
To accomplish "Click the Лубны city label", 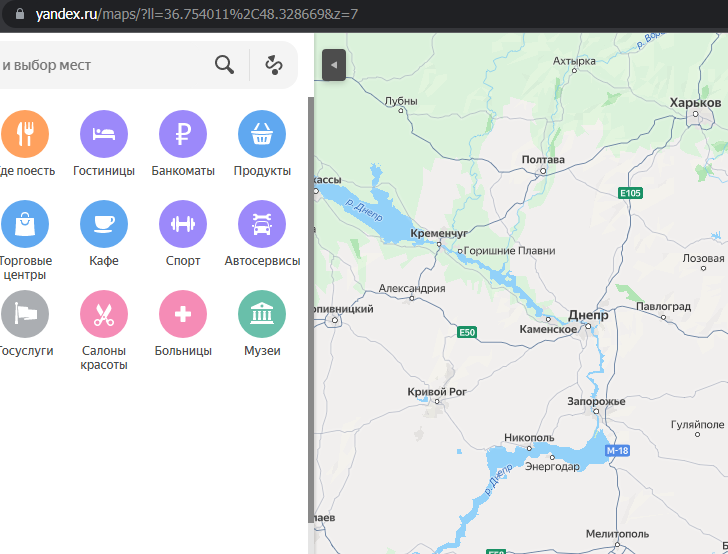I will 401,101.
